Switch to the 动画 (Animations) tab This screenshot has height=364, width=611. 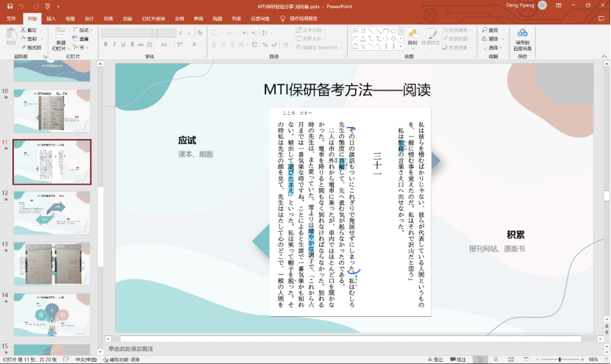[127, 18]
